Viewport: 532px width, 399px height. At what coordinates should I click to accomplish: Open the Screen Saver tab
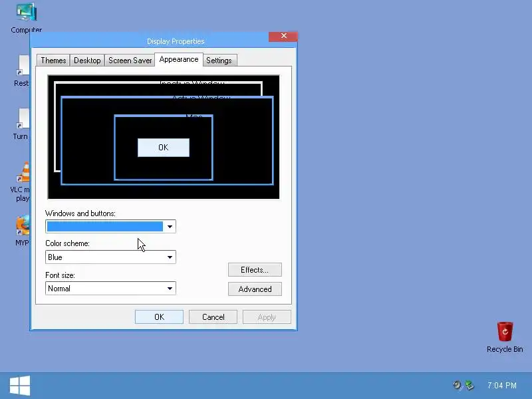pyautogui.click(x=130, y=61)
